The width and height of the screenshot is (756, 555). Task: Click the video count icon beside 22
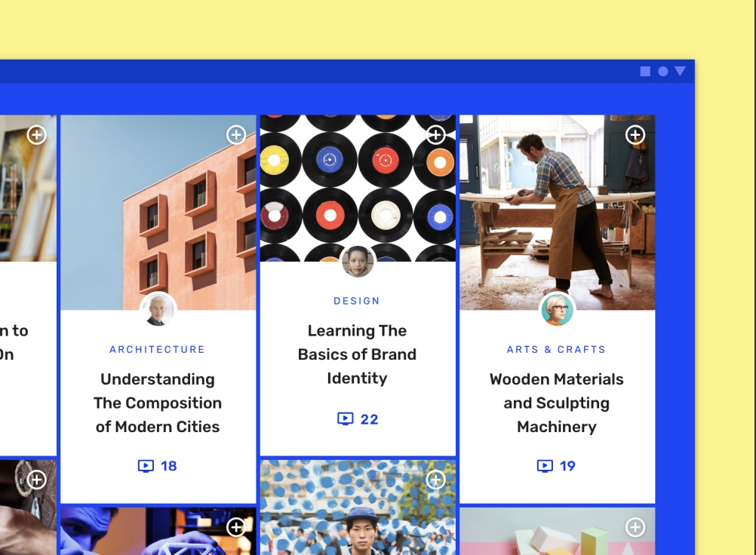click(x=346, y=419)
